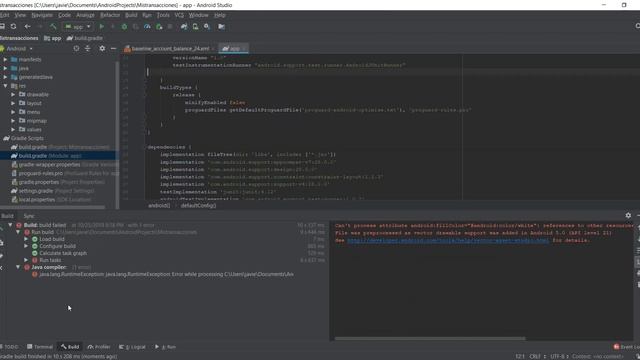
Task: Click the Profile app gauge icon
Action: point(147,27)
